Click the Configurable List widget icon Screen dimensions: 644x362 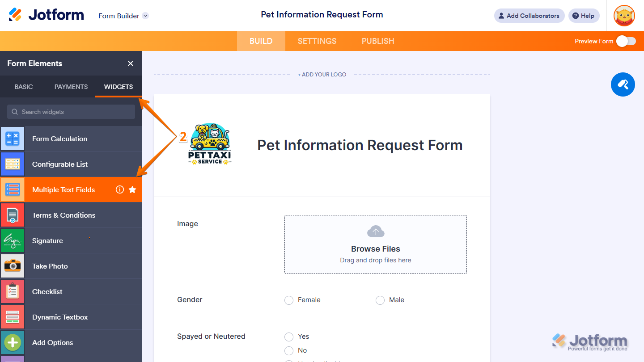click(x=13, y=164)
